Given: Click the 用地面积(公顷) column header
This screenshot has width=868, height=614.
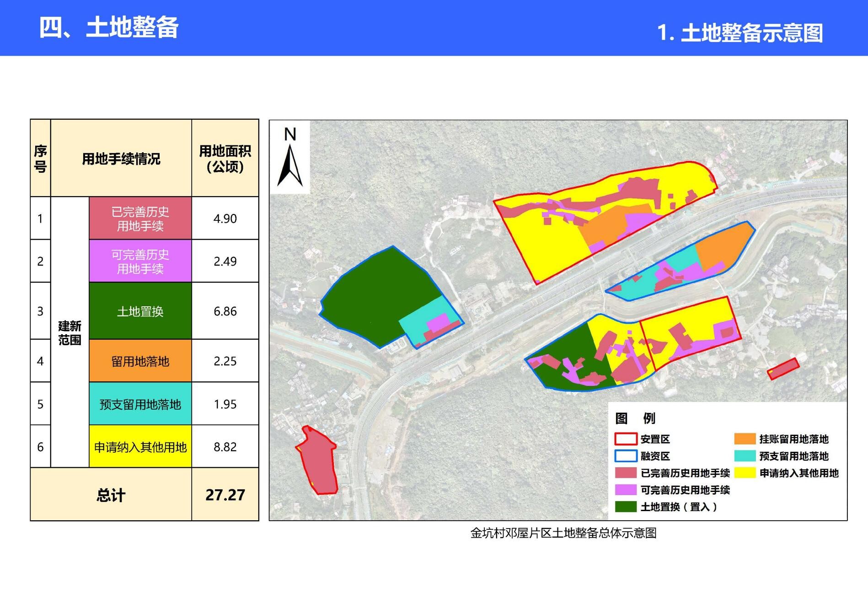Looking at the screenshot, I should click(225, 158).
